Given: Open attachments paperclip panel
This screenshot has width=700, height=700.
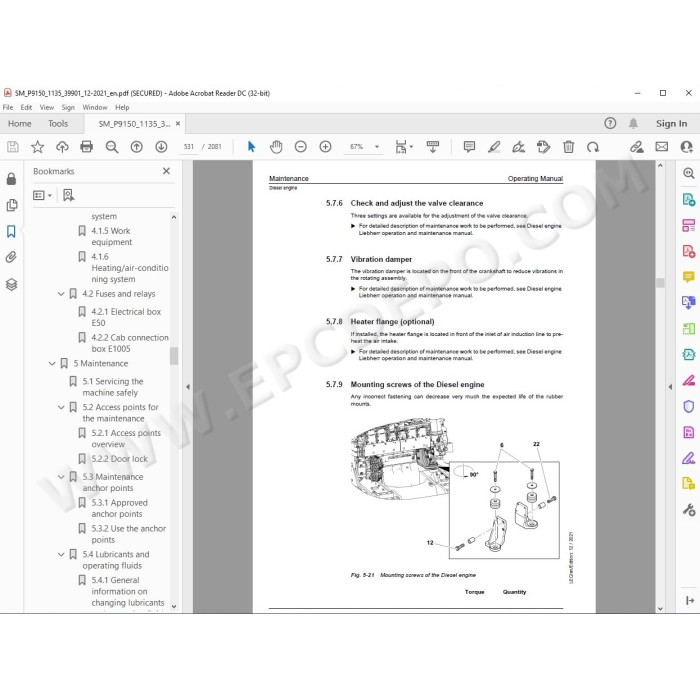Looking at the screenshot, I should coord(11,257).
